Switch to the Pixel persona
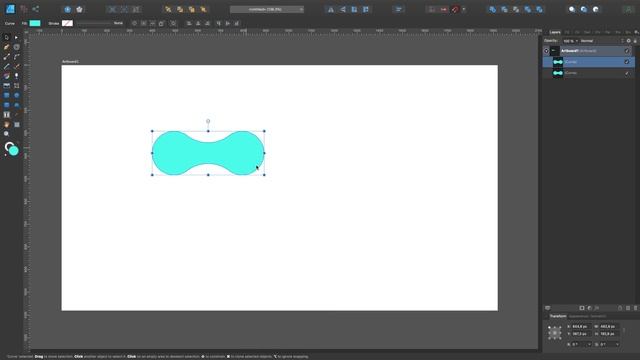Viewport: 640px width, 360px height. [x=24, y=9]
